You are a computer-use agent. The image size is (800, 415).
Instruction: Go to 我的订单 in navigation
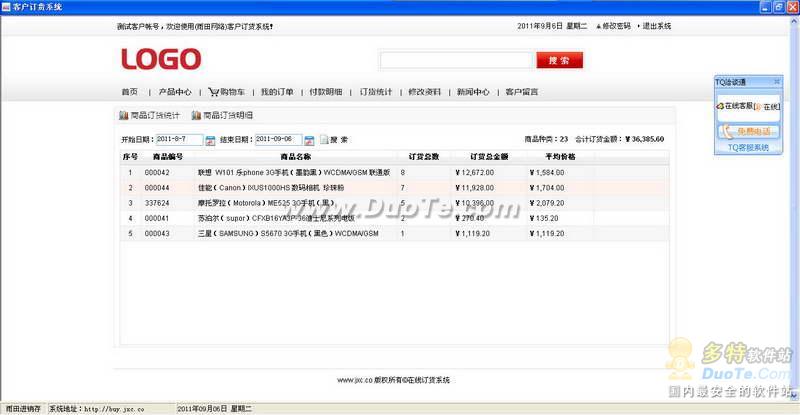(277, 92)
